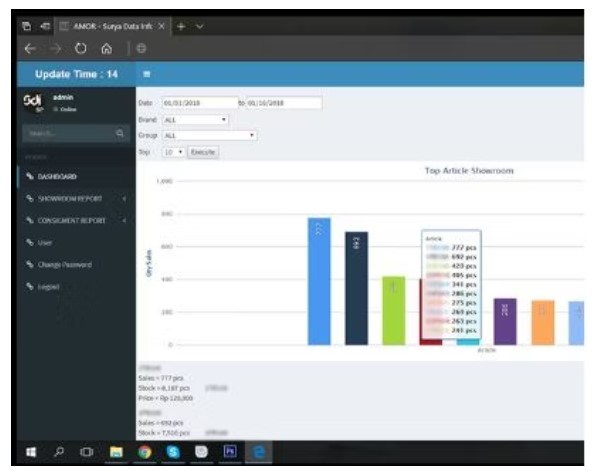Click the link icon beside User
The image size is (601, 471).
(x=30, y=242)
